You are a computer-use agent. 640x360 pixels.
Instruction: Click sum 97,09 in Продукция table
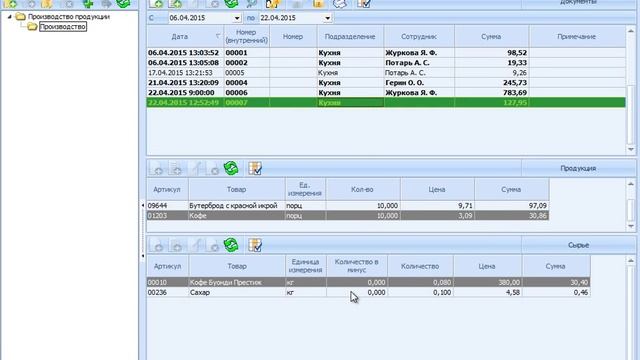click(x=511, y=206)
